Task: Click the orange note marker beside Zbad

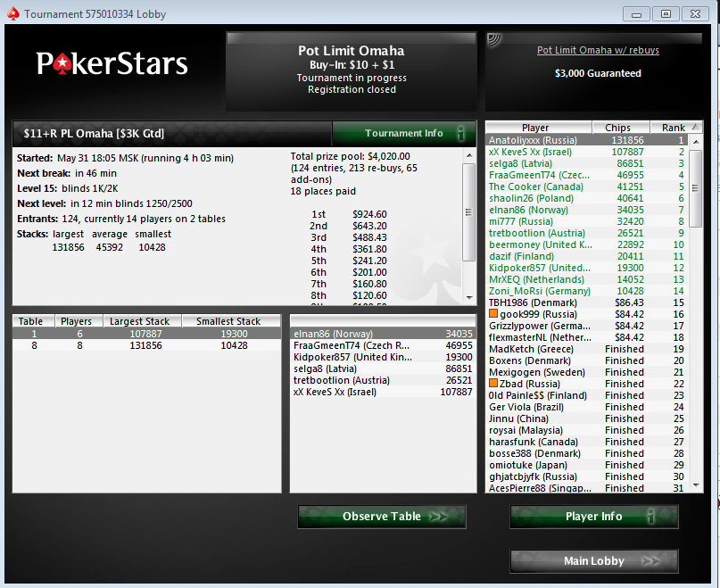Action: (493, 383)
